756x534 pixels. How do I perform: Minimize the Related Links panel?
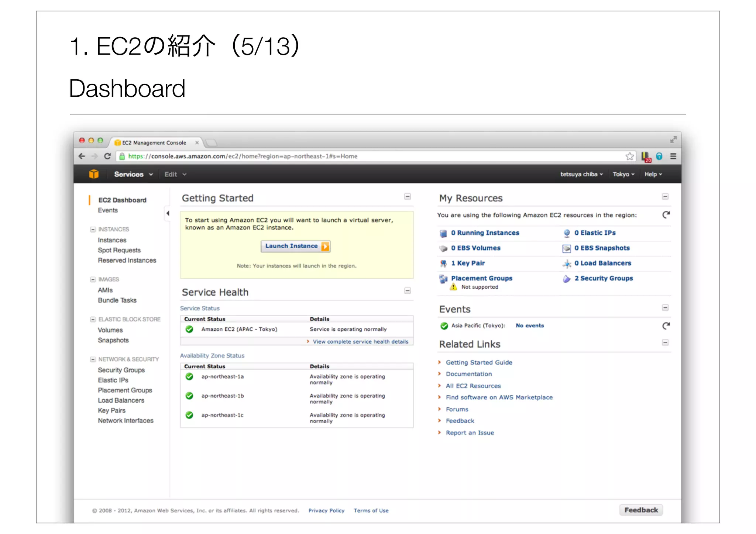(x=665, y=343)
